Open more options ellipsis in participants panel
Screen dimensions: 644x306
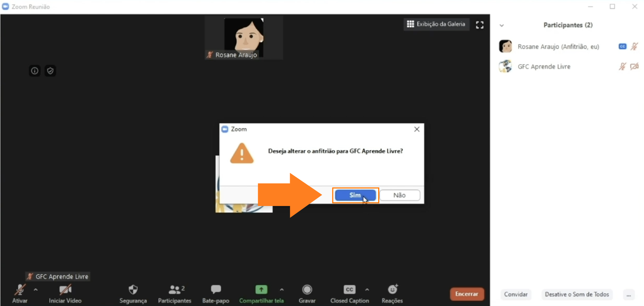click(x=628, y=295)
